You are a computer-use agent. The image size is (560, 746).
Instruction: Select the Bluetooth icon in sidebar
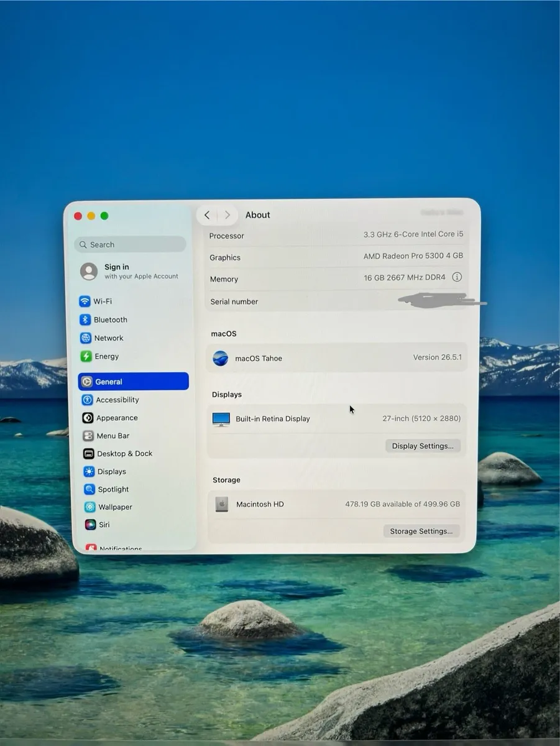pyautogui.click(x=85, y=320)
